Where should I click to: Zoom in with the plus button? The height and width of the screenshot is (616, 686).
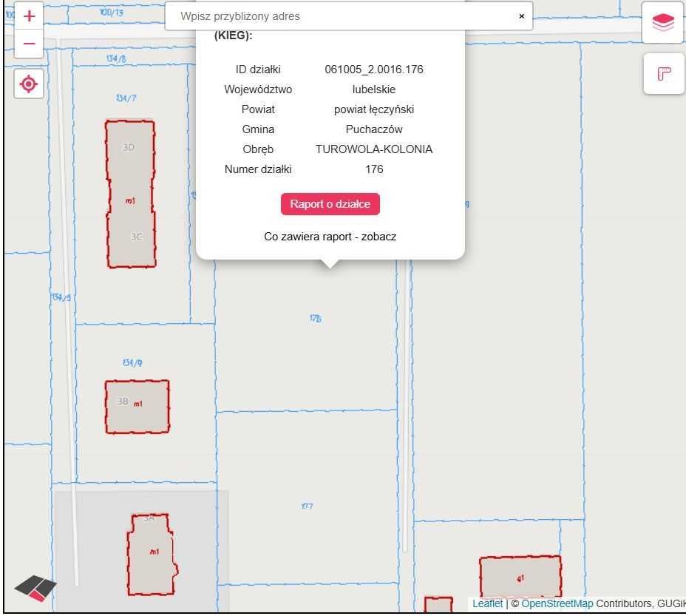pos(29,16)
